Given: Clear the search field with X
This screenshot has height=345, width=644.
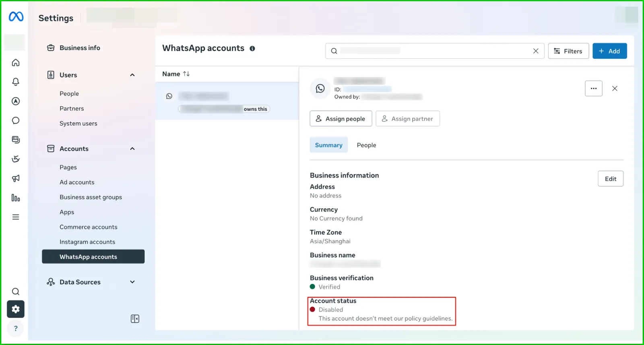Looking at the screenshot, I should click(x=536, y=51).
